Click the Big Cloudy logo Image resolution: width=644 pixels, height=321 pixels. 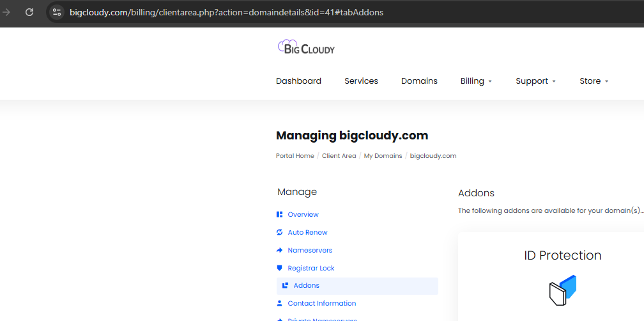pyautogui.click(x=306, y=47)
